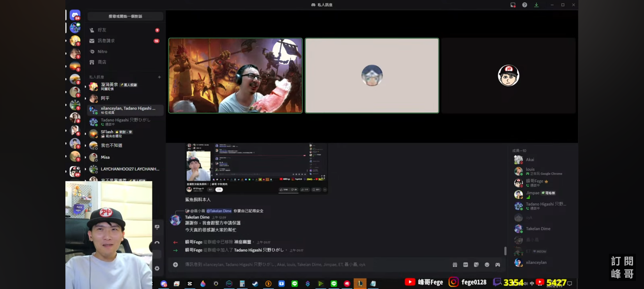The width and height of the screenshot is (644, 289).
Task: Open Discord icon on the taskbar
Action: 164,284
